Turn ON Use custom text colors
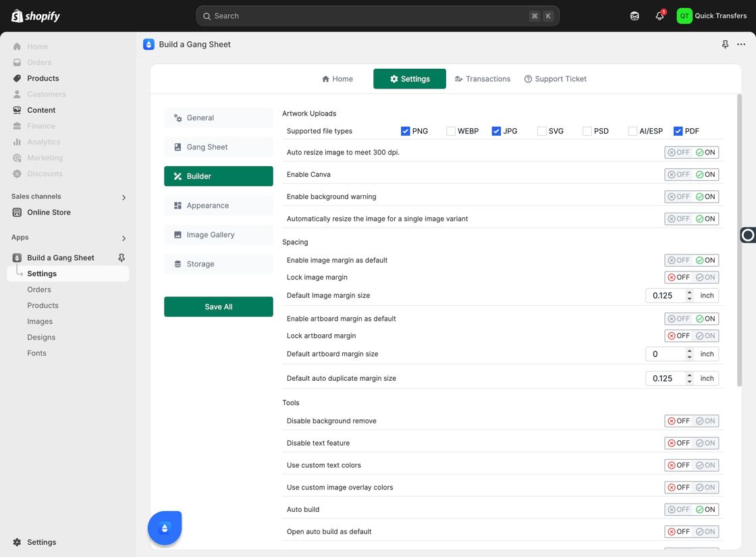 [x=705, y=465]
